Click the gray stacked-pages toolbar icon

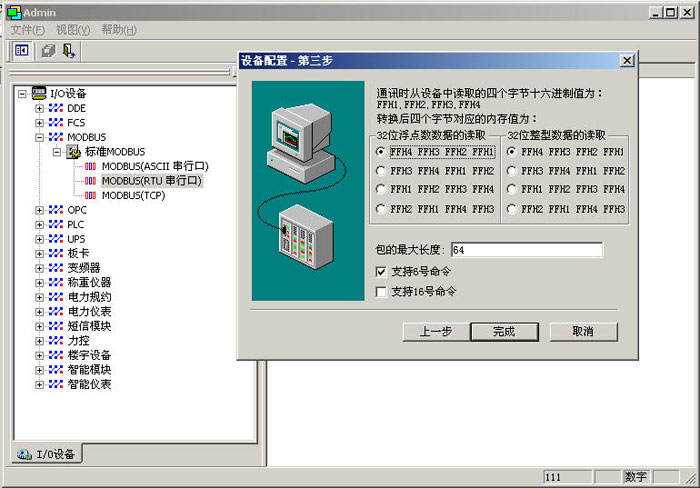pyautogui.click(x=48, y=50)
